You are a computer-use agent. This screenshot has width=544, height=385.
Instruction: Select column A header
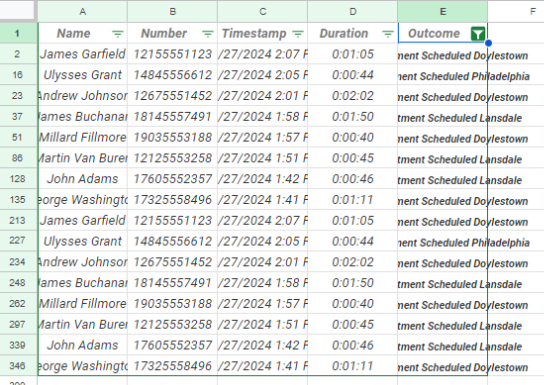[83, 11]
